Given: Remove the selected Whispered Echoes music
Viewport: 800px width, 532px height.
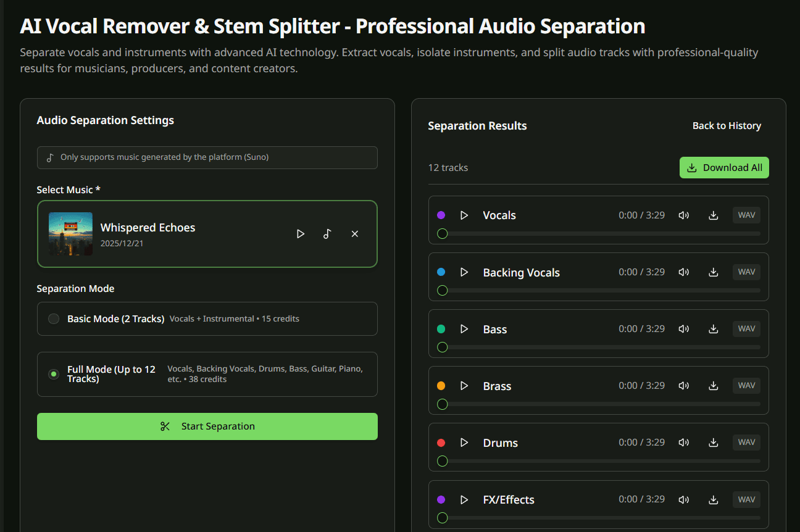Looking at the screenshot, I should pyautogui.click(x=354, y=234).
